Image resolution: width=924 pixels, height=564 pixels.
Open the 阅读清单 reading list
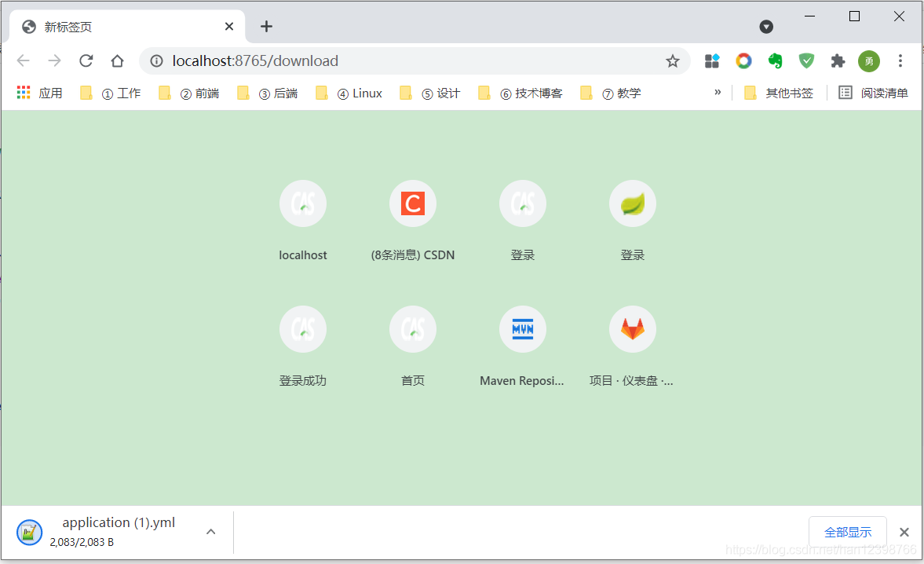click(x=873, y=93)
